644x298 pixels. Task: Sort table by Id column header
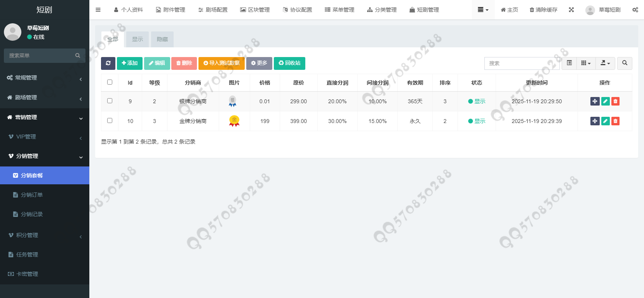(130, 83)
